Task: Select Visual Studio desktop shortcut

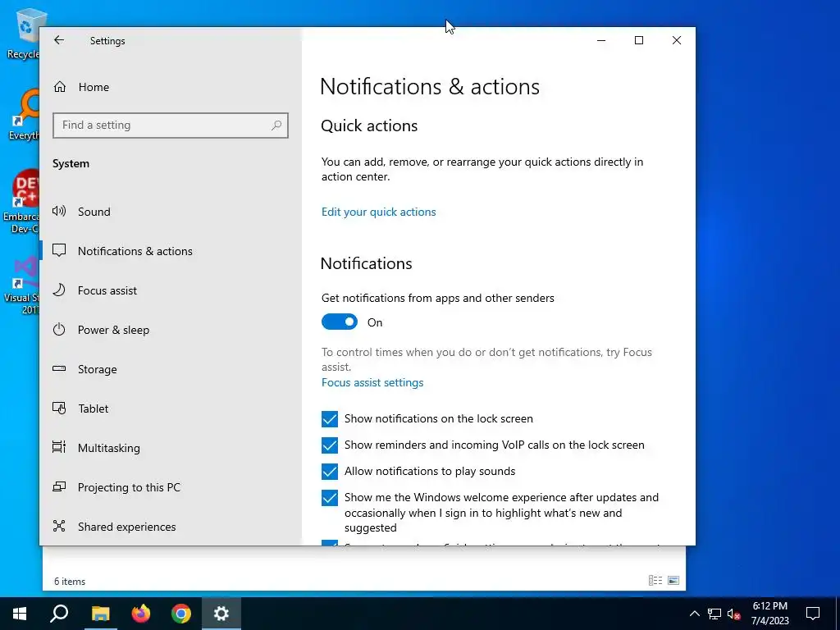Action: (22, 285)
